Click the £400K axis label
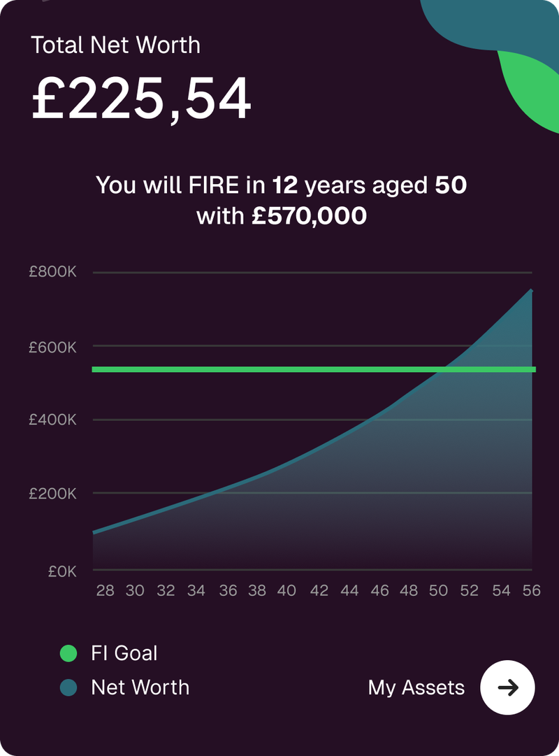Image resolution: width=559 pixels, height=756 pixels. [52, 420]
